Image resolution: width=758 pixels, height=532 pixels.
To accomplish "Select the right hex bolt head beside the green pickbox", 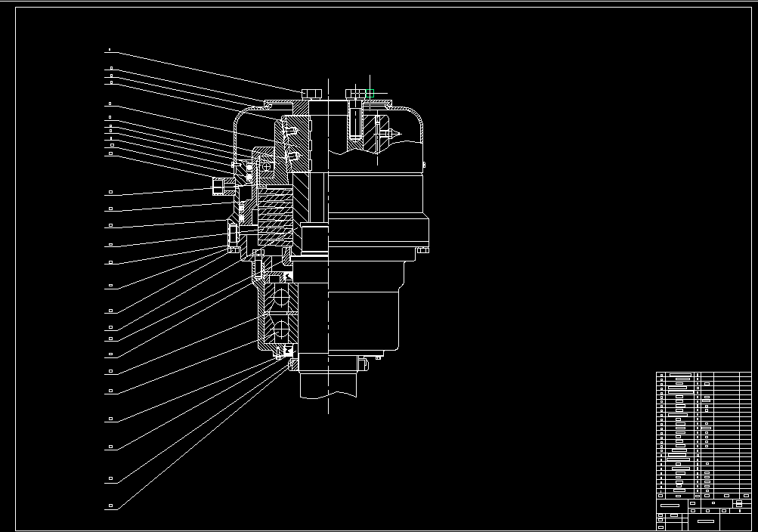I will coord(355,94).
